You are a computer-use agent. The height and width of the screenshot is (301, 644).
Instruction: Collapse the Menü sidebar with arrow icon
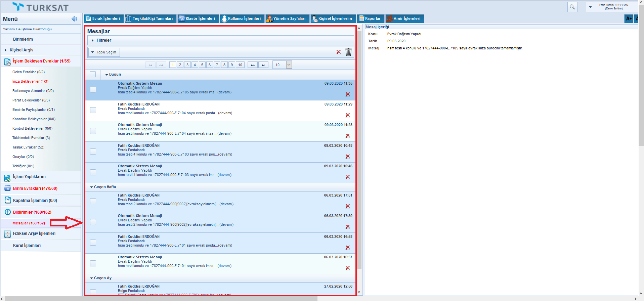tap(74, 19)
